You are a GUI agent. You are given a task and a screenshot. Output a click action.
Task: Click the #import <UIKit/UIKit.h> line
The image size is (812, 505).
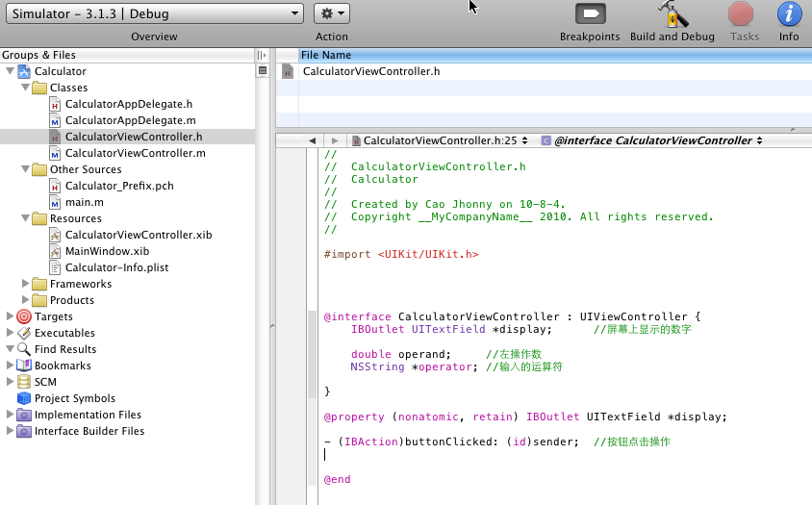(x=401, y=254)
